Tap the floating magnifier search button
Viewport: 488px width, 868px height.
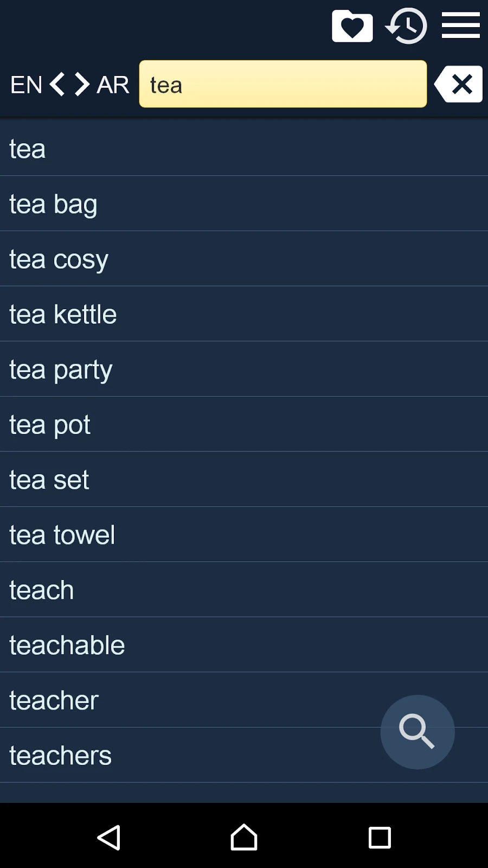point(417,732)
